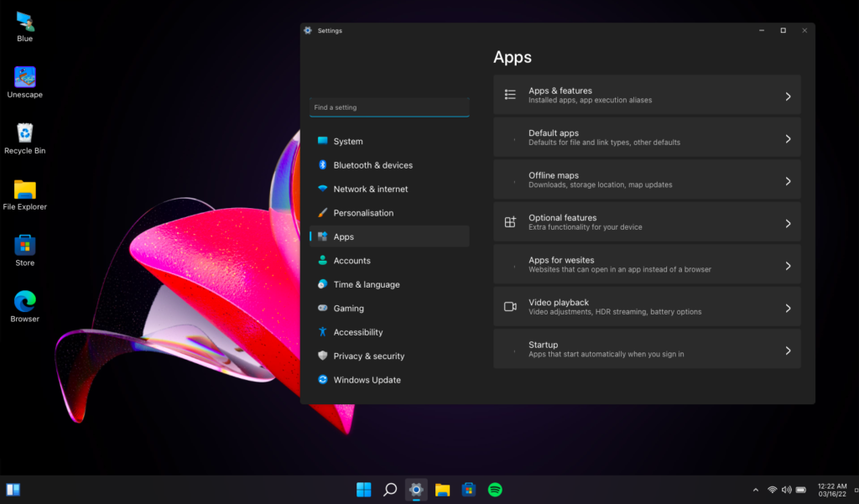The width and height of the screenshot is (859, 504).
Task: Select Apps in the sidebar
Action: point(389,236)
